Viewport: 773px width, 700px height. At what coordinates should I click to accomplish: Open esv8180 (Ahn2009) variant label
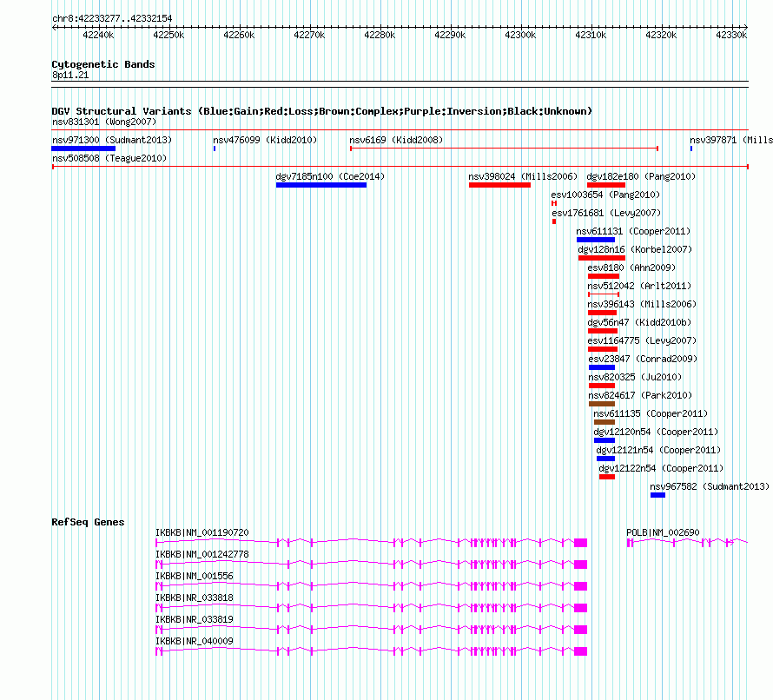click(631, 267)
